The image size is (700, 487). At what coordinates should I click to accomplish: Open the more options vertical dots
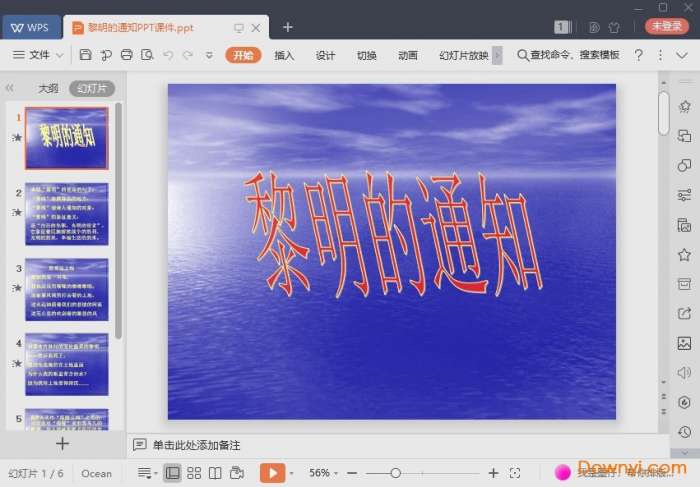(660, 55)
